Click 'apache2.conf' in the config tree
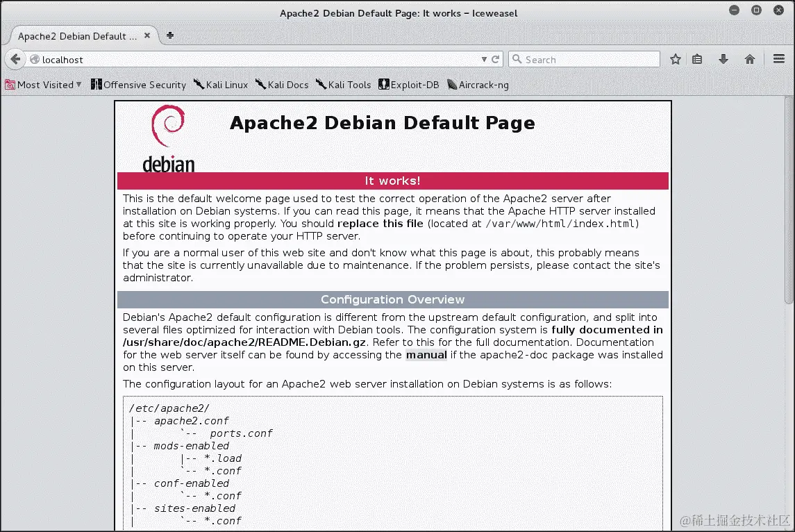 point(191,421)
